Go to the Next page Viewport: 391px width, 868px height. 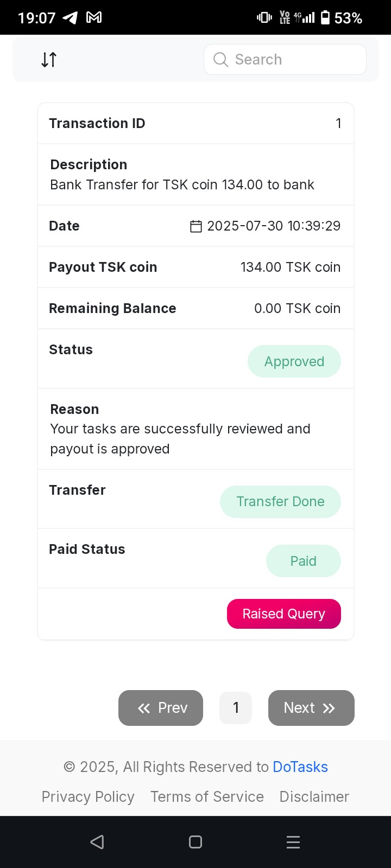coord(311,708)
